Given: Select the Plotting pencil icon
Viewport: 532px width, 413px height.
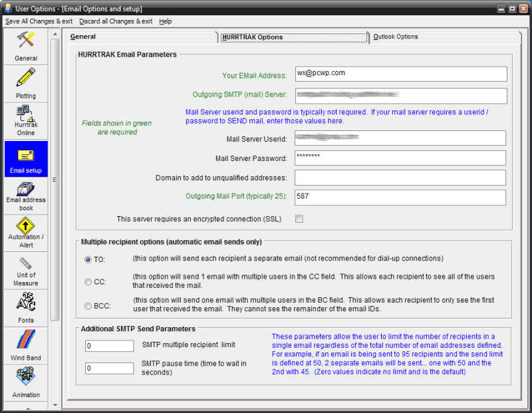Looking at the screenshot, I should 26,83.
